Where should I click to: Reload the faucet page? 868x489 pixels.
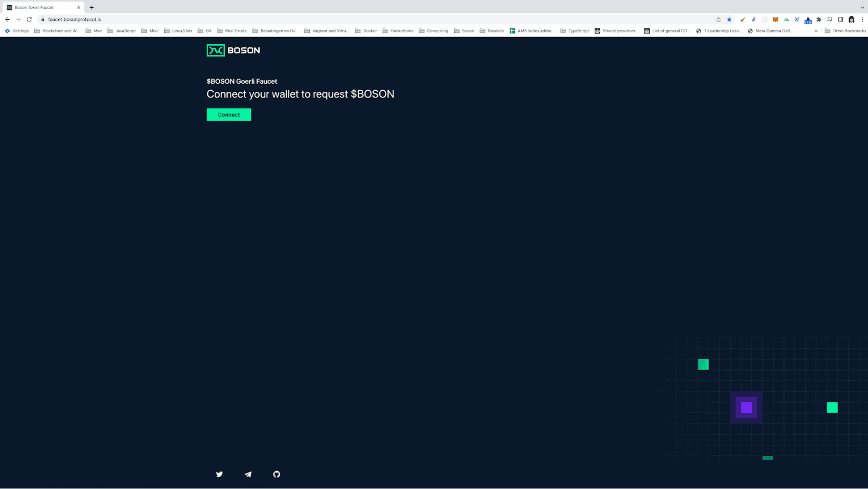point(29,19)
